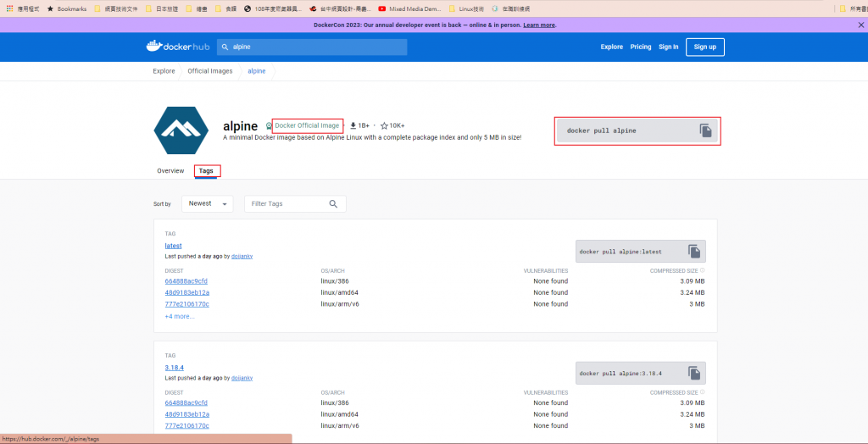Open digest 664888ac9cfd under latest
Viewport: 868px width, 444px height.
coord(186,281)
